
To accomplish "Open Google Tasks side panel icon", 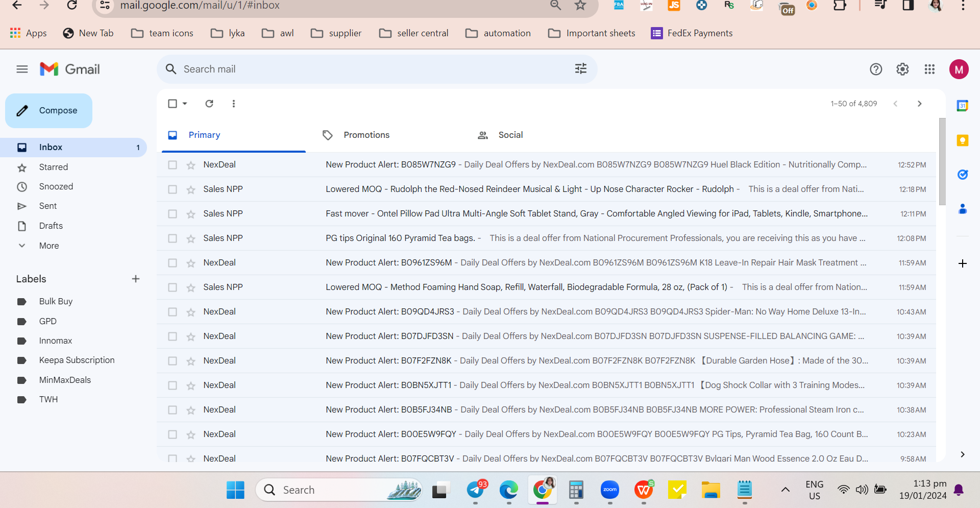I will pyautogui.click(x=963, y=175).
